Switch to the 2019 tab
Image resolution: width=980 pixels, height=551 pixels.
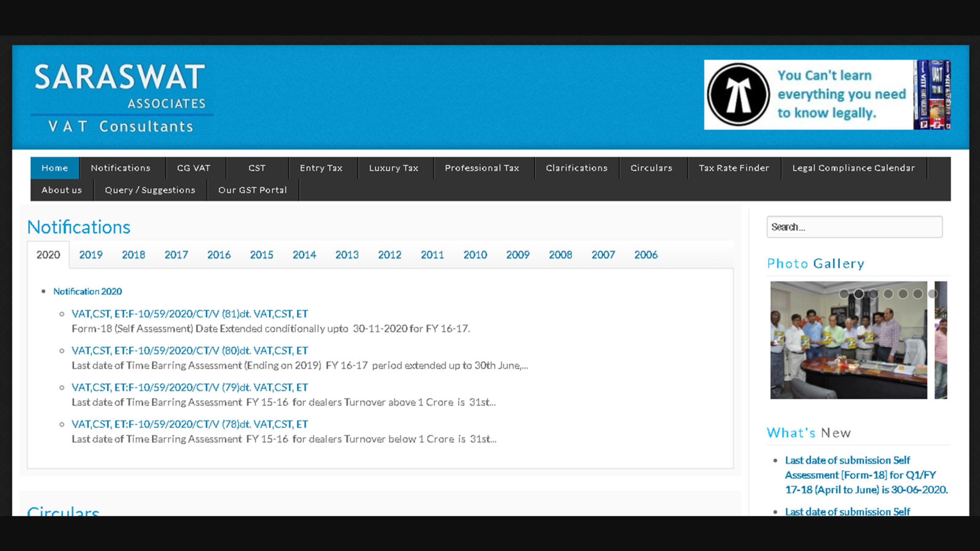(91, 255)
